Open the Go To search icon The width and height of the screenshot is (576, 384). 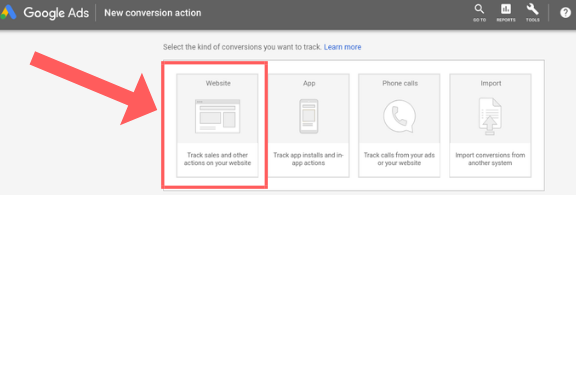(x=479, y=13)
